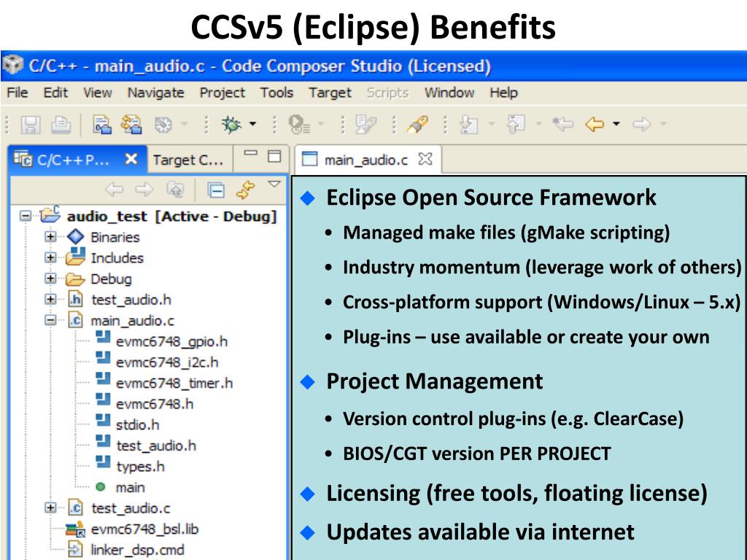Select test_audio.h under main_audio.c

[156, 446]
